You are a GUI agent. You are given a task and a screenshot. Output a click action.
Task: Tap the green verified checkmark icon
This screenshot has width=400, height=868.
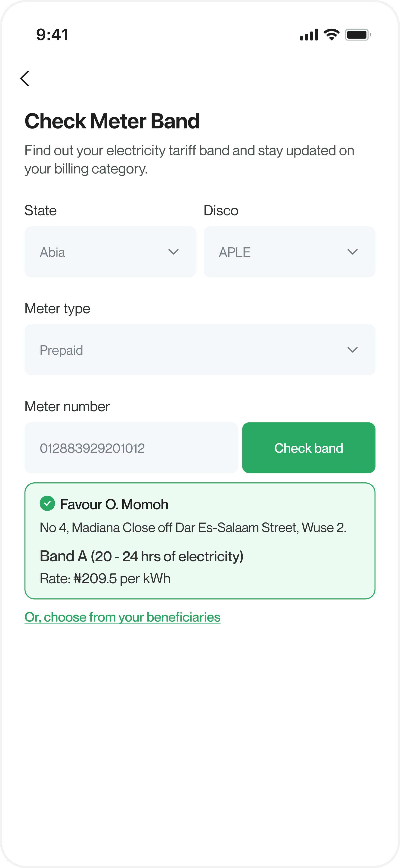point(47,503)
